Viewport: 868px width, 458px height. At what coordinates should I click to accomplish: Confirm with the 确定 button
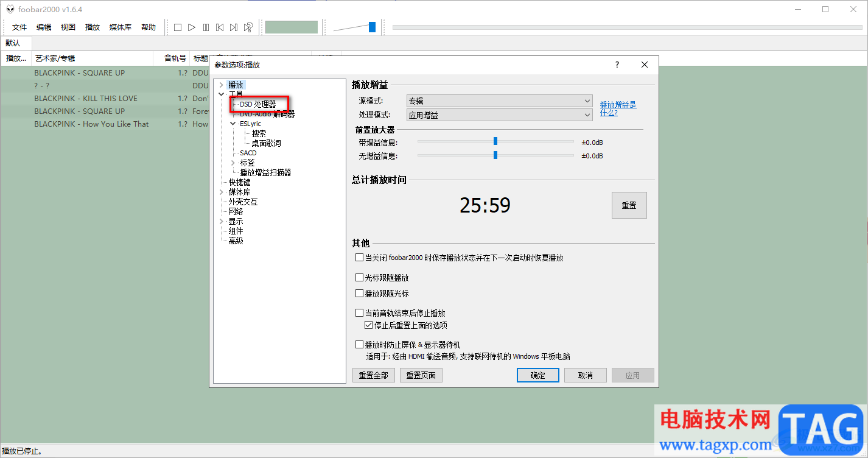(x=538, y=375)
